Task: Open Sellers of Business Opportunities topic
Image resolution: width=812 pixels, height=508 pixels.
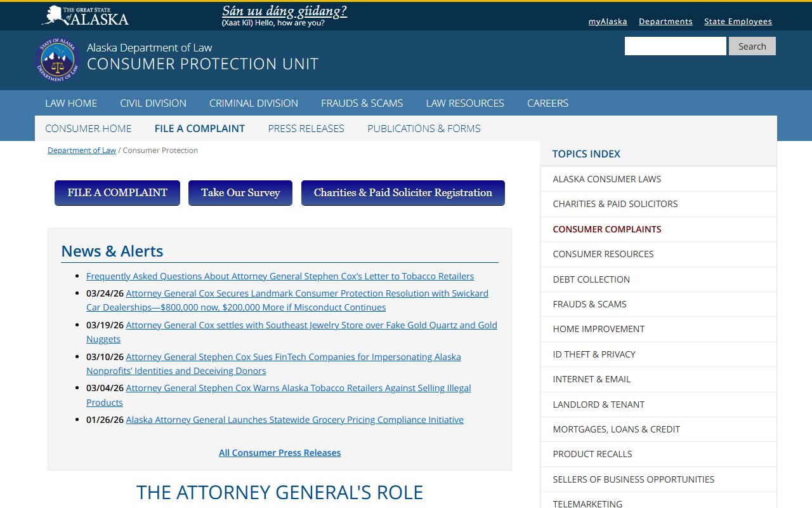Action: [x=658, y=479]
